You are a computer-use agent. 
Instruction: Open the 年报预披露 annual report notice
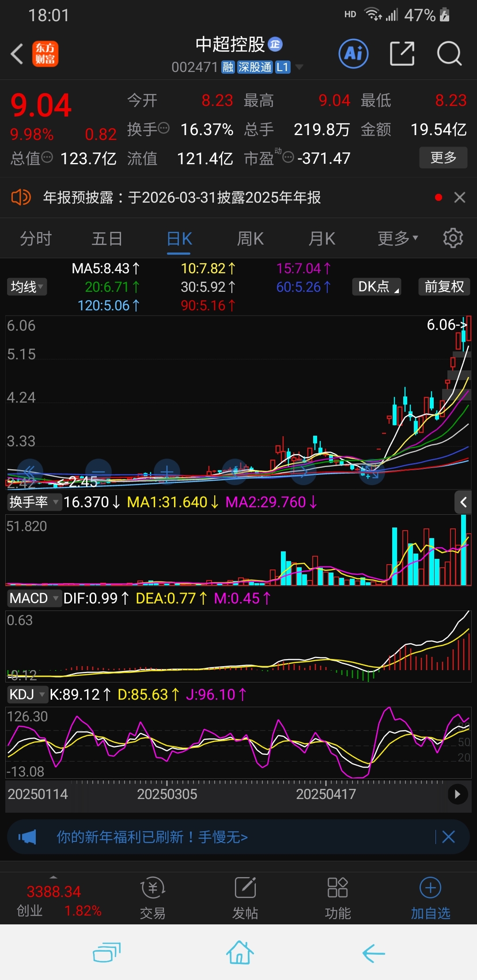(182, 197)
